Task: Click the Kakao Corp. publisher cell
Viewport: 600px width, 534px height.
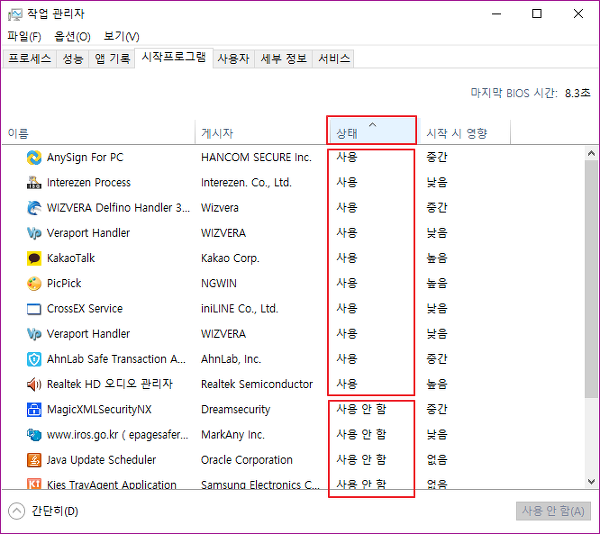Action: click(x=230, y=258)
